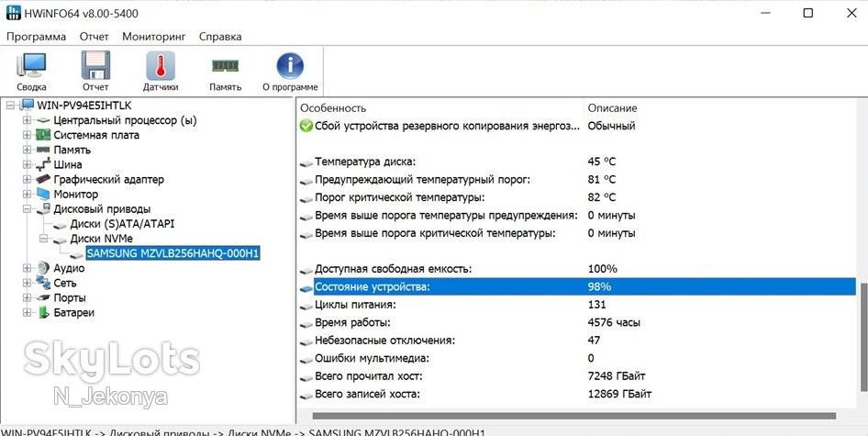Click the network icon beside Сеть

coord(43,283)
